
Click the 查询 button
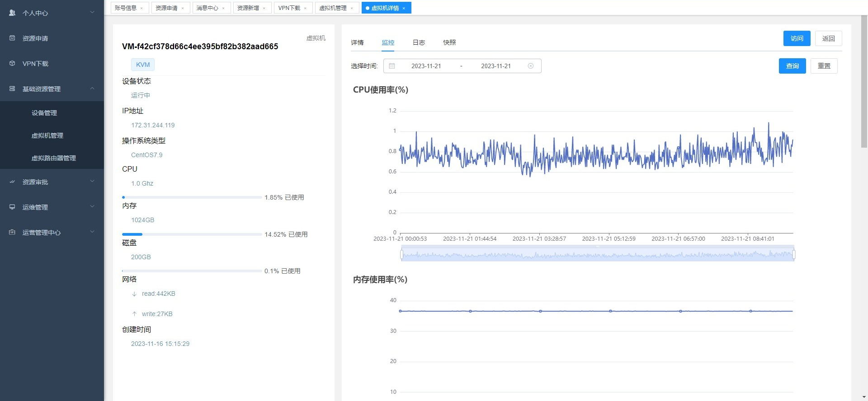pyautogui.click(x=792, y=66)
